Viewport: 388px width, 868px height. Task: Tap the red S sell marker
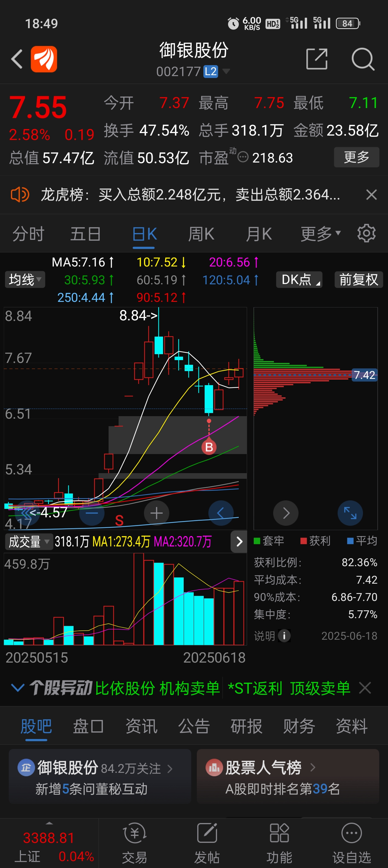(119, 521)
